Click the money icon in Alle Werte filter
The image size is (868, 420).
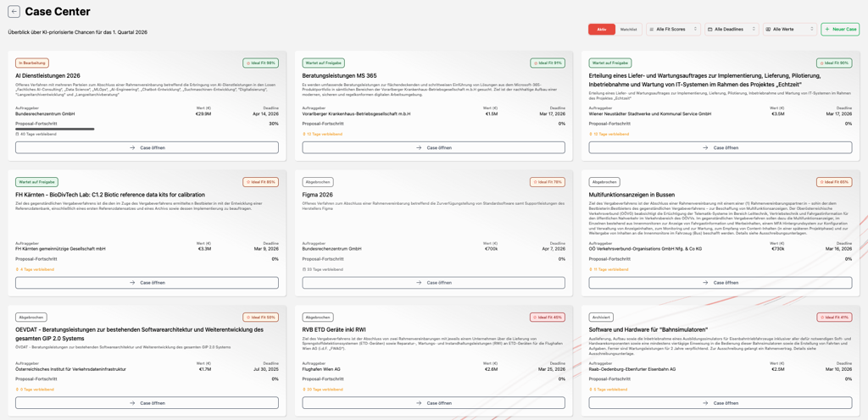pyautogui.click(x=769, y=29)
